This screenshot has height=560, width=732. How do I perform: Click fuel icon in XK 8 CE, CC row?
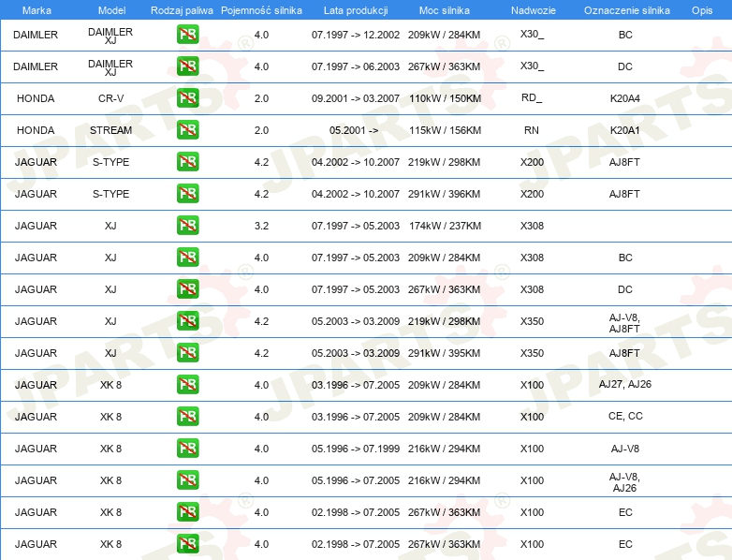pos(187,416)
